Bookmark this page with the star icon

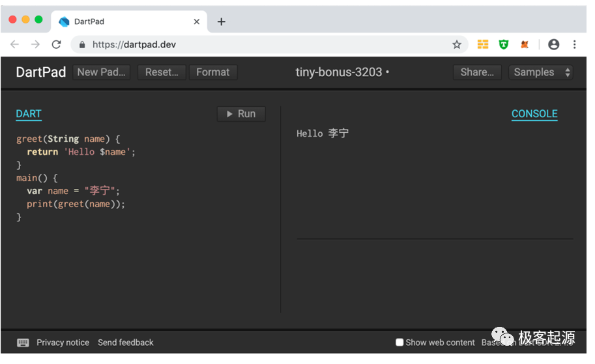[x=457, y=44]
